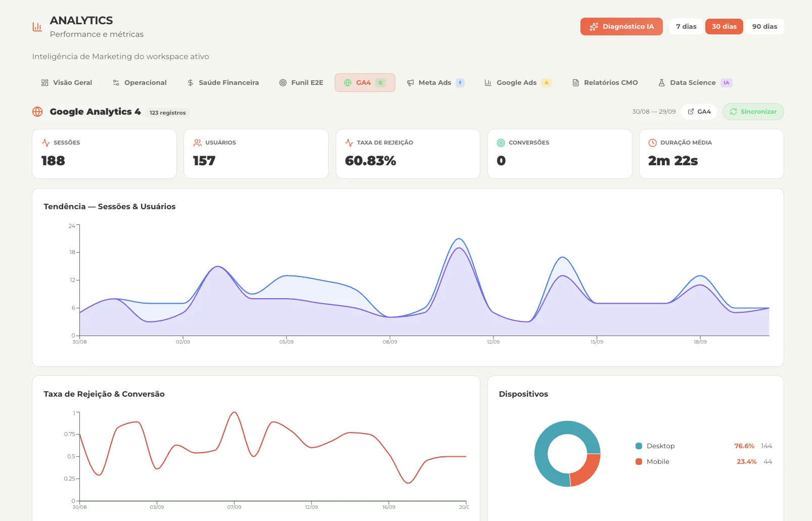This screenshot has height=521, width=812.
Task: Switch to the Operacional tab
Action: coord(140,83)
